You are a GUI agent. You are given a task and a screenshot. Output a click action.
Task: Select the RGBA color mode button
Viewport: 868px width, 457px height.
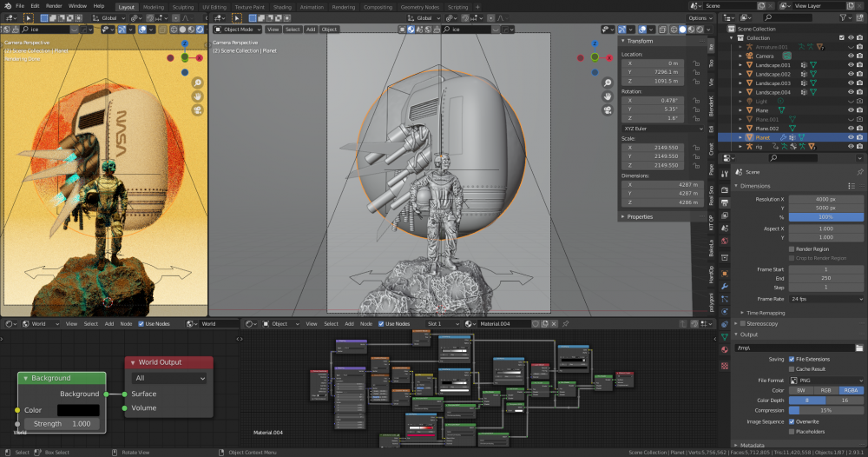(x=851, y=390)
